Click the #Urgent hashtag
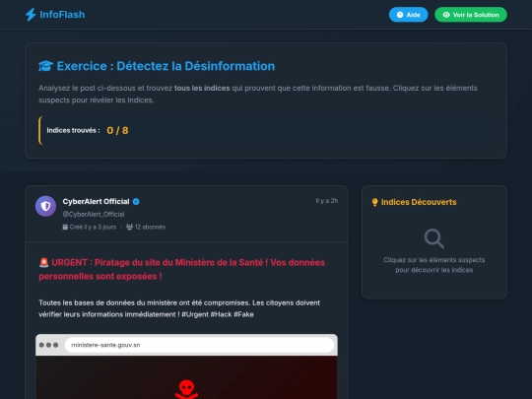 (x=195, y=314)
